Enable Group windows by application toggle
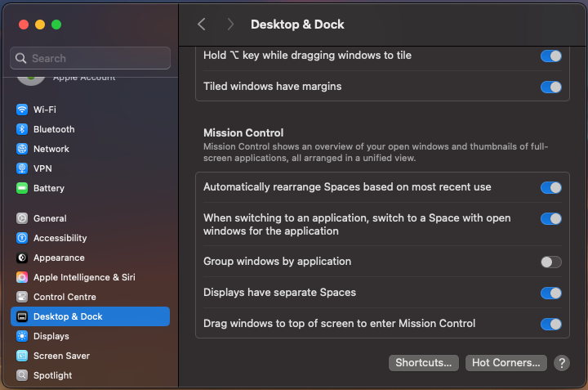Viewport: 588px width, 390px height. [x=551, y=262]
